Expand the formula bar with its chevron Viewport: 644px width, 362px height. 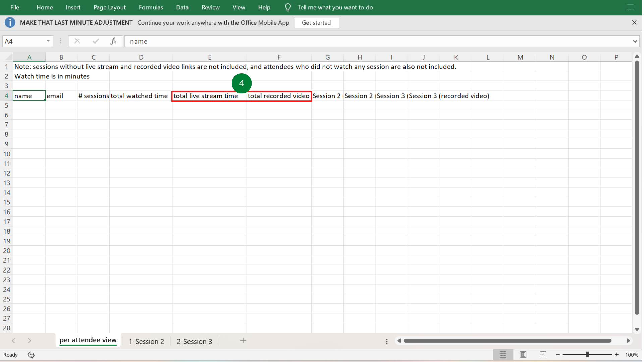click(x=635, y=41)
